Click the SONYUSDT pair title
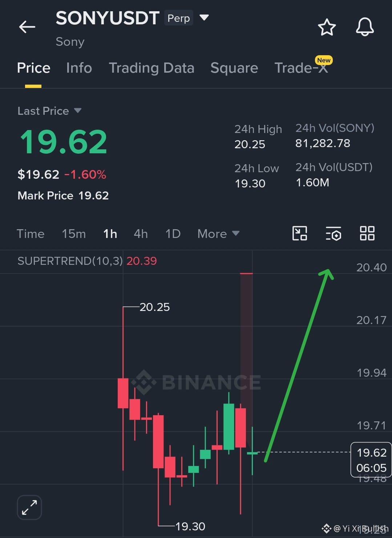The width and height of the screenshot is (392, 538). 108,18
